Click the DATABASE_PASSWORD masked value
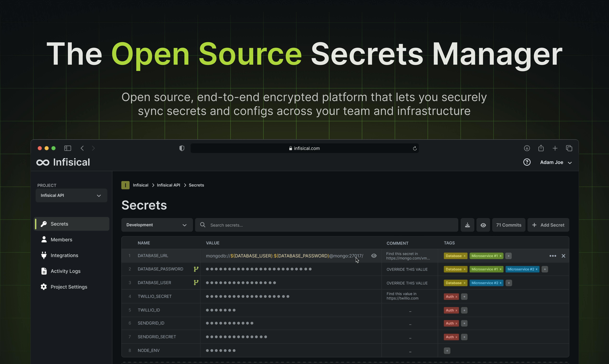 [259, 269]
